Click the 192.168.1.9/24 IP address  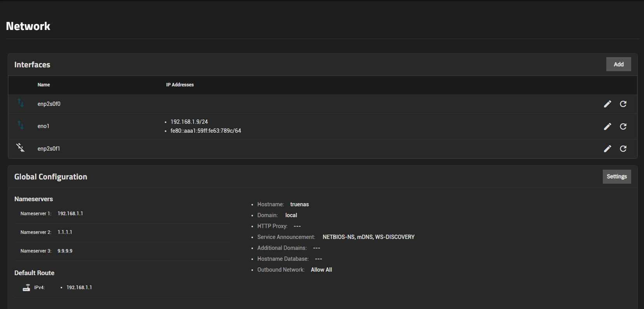point(189,122)
